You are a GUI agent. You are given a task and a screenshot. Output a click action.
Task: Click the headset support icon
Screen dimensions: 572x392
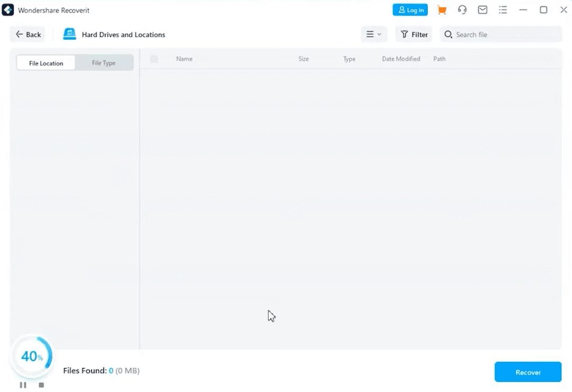pos(462,10)
